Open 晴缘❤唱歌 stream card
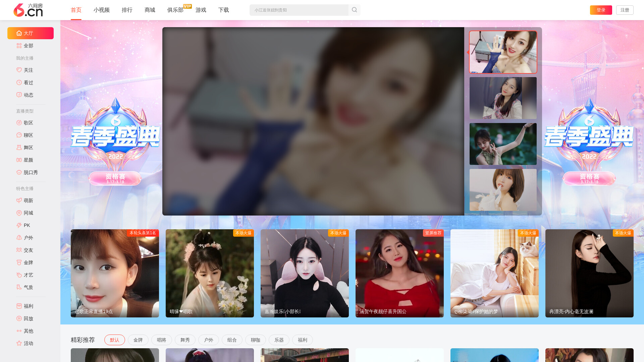Screen dimensions: 644x362 click(210, 273)
